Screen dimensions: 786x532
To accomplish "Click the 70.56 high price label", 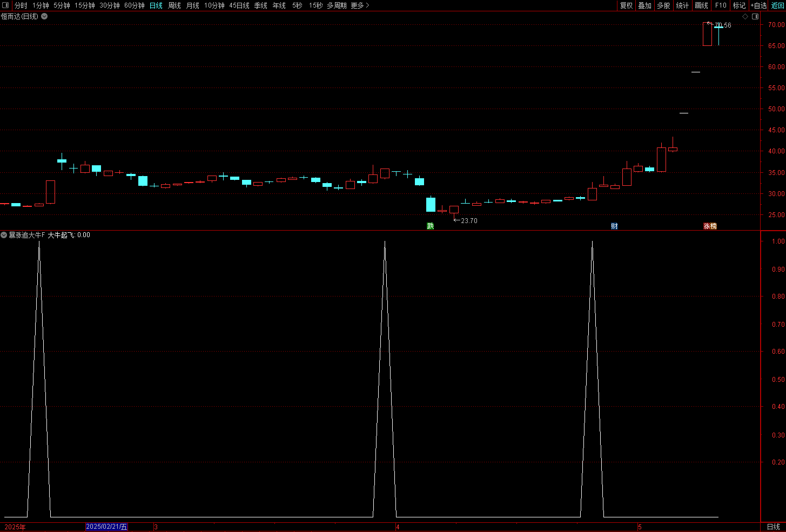I will [723, 25].
